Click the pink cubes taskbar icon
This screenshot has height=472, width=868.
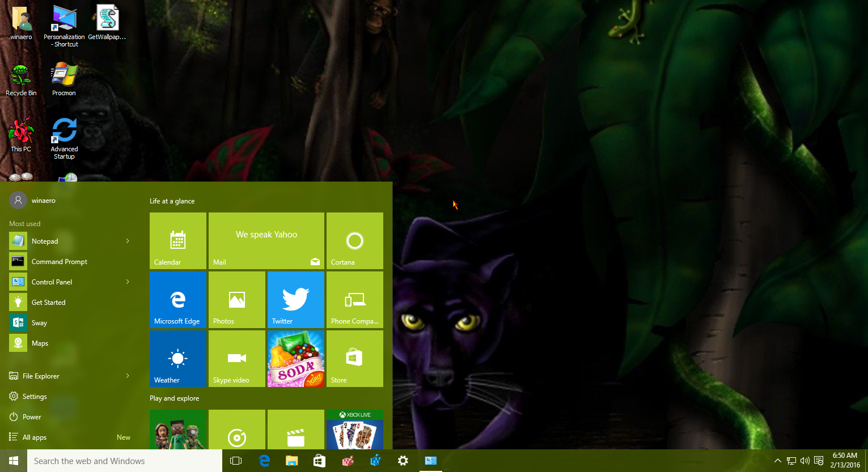click(348, 461)
